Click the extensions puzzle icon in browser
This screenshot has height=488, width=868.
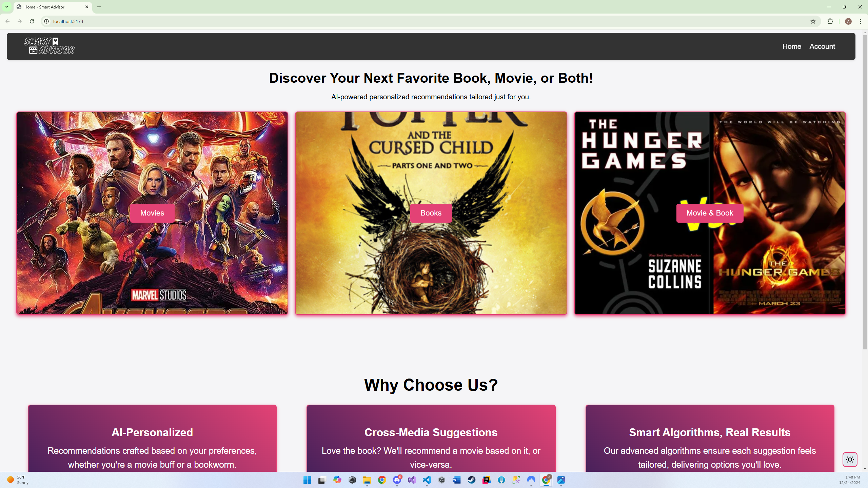coord(830,21)
